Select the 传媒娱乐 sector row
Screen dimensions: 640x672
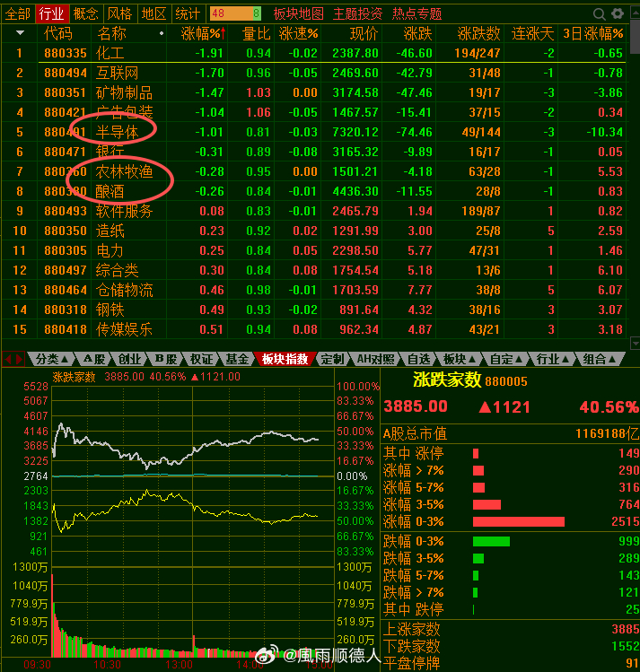click(x=315, y=329)
